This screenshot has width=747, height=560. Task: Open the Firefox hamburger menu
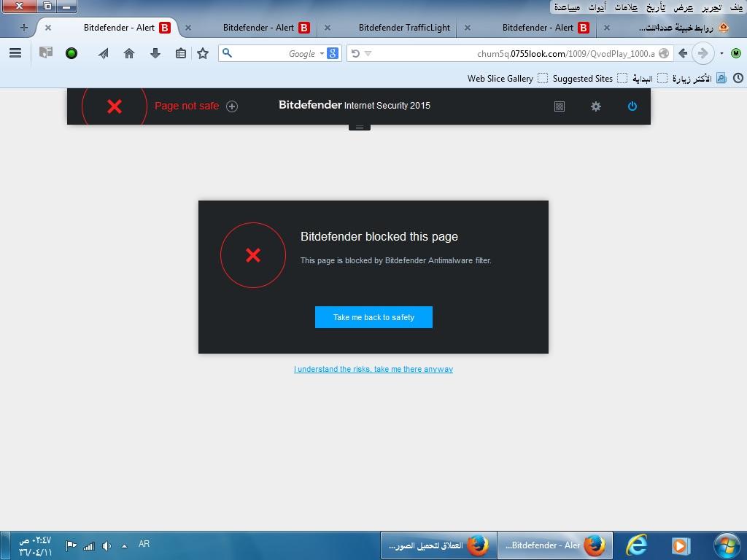pos(15,52)
